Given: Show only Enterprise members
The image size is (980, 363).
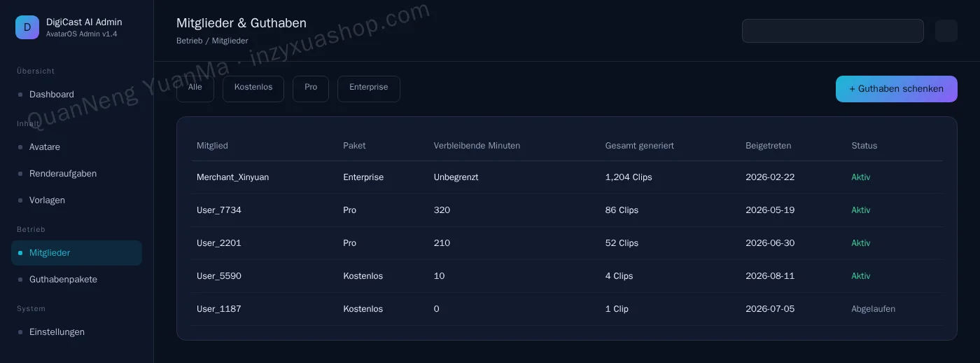Looking at the screenshot, I should point(369,88).
